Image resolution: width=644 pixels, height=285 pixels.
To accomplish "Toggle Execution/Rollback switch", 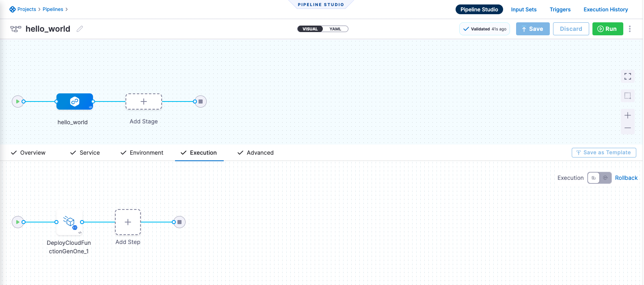I will (599, 178).
